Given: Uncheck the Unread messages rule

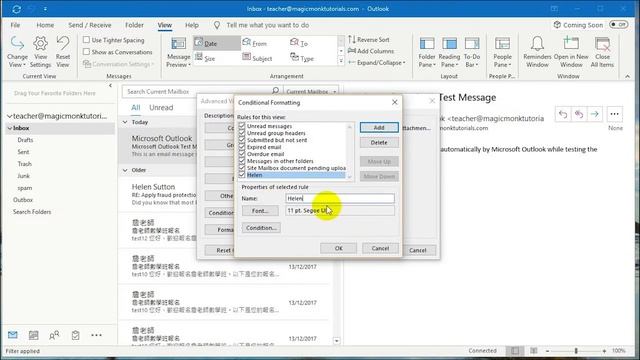Looking at the screenshot, I should tap(242, 126).
